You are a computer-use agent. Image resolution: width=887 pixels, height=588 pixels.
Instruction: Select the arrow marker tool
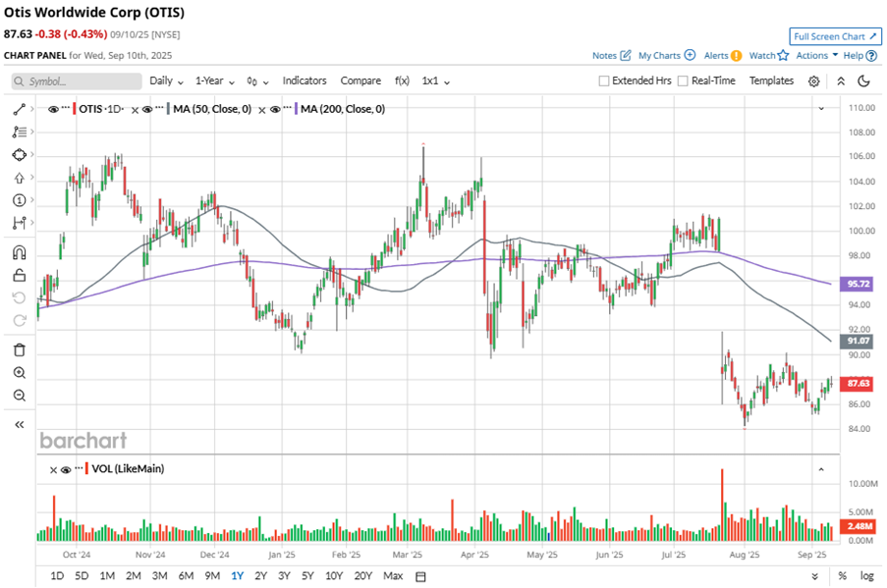[x=20, y=178]
